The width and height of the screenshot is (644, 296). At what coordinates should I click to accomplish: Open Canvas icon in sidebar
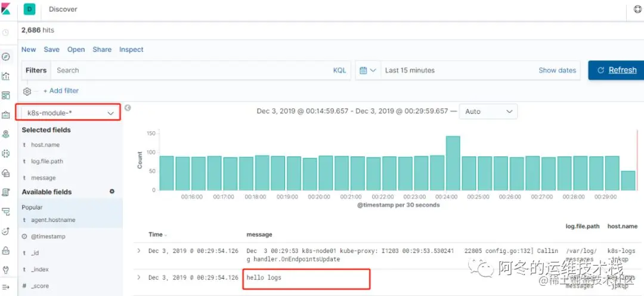click(6, 115)
